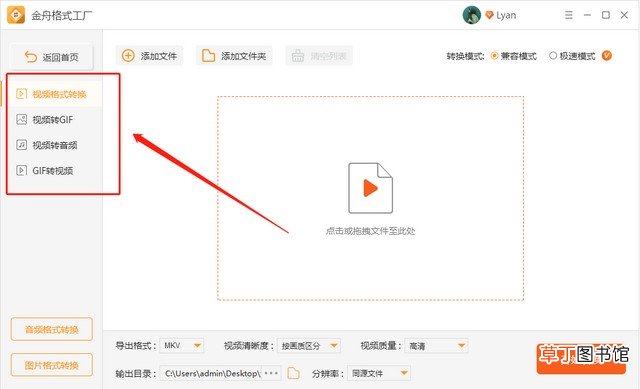Click the music note icon next to 视频转音频
This screenshot has width=640, height=389.
[21, 144]
